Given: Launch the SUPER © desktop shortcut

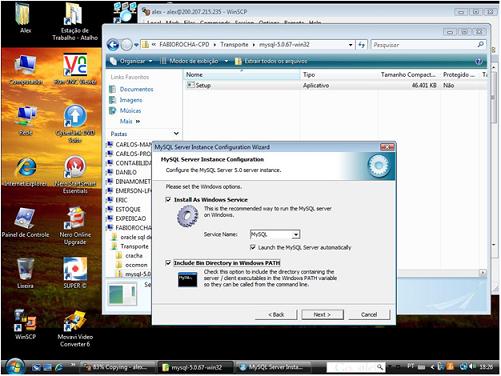Looking at the screenshot, I should tap(75, 273).
